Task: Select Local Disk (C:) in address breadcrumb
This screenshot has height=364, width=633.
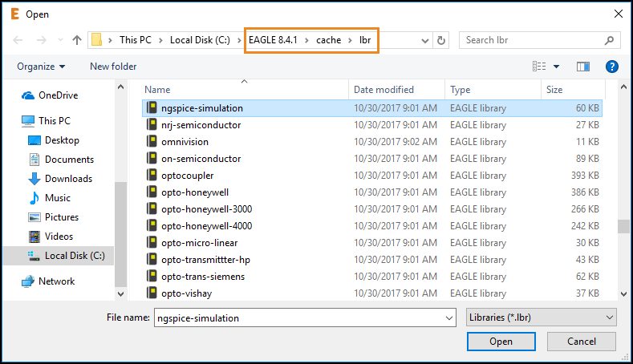Action: click(x=200, y=40)
